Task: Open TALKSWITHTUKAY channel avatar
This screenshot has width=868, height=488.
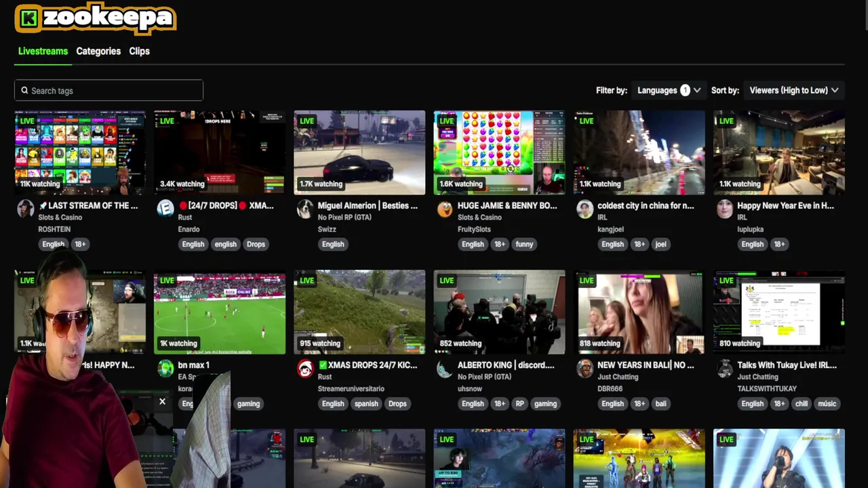Action: pos(724,368)
